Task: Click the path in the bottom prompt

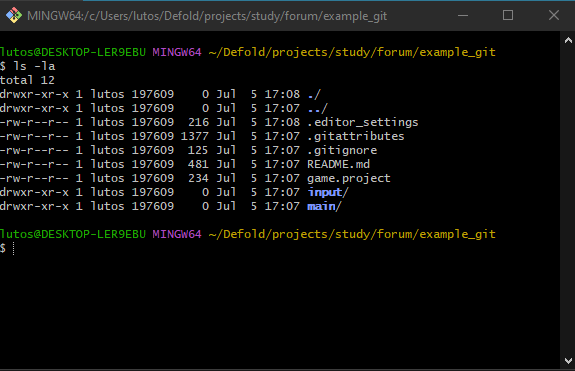Action: click(352, 235)
